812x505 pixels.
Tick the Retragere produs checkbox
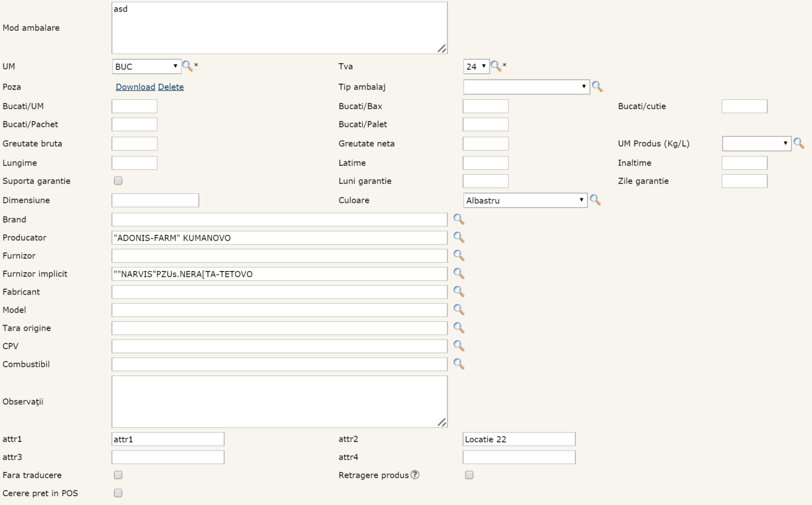(x=469, y=475)
